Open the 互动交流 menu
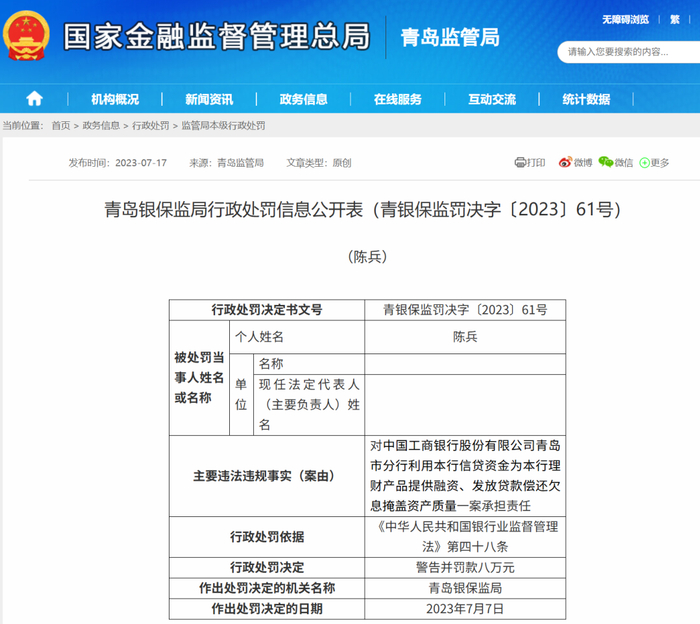 tap(492, 99)
